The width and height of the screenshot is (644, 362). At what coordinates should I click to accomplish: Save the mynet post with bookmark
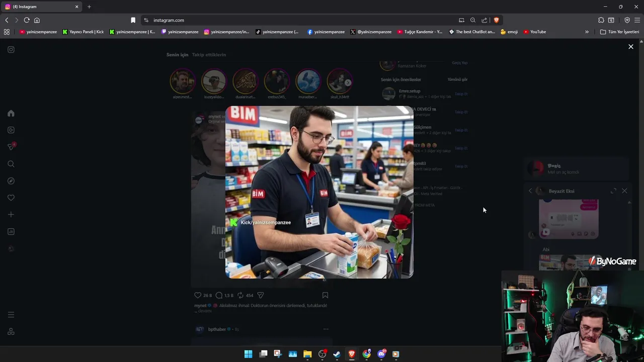tap(325, 295)
